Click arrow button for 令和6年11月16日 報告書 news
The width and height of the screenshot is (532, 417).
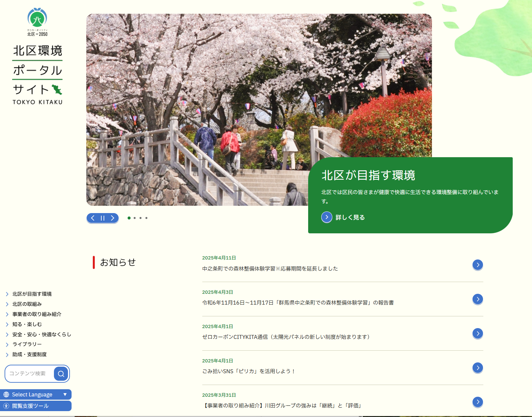tap(478, 299)
